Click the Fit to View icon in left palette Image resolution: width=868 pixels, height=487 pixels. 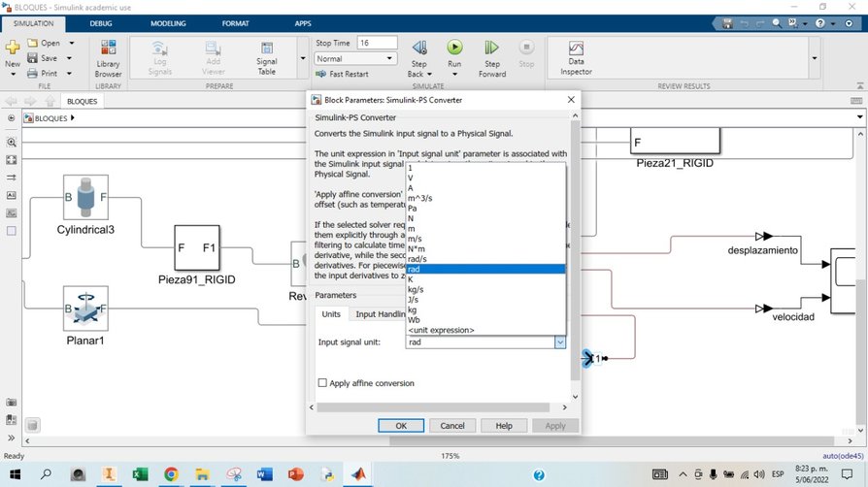tap(11, 159)
